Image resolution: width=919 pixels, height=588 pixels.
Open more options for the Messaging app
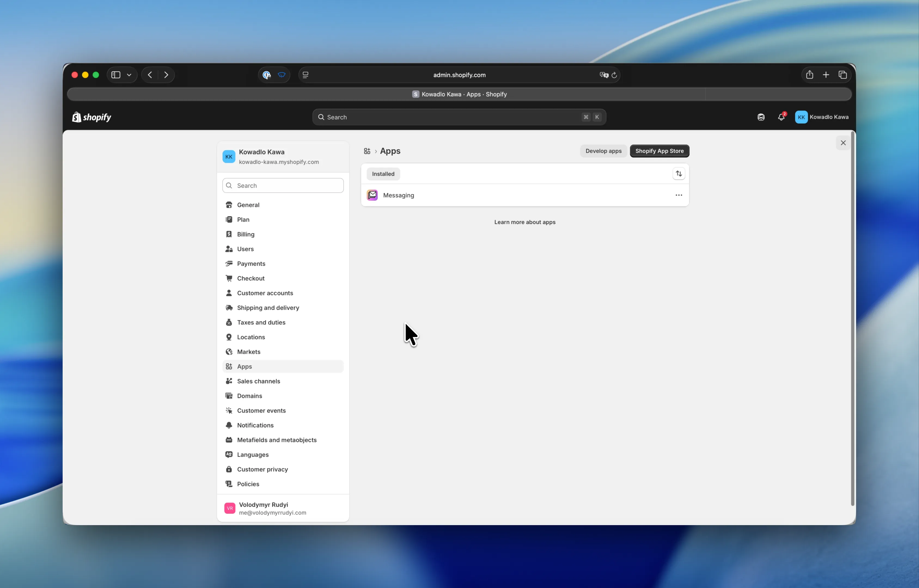pyautogui.click(x=679, y=195)
